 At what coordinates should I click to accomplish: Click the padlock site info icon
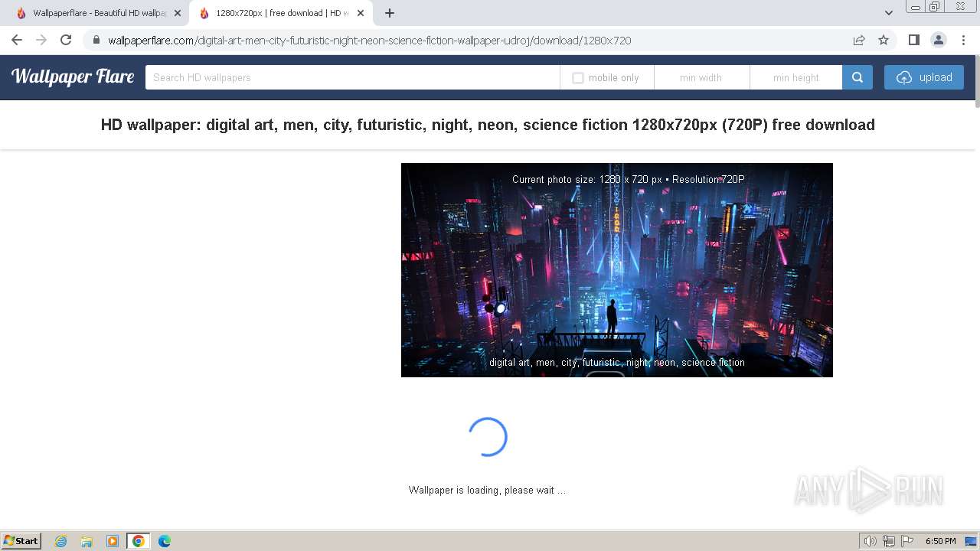(96, 41)
